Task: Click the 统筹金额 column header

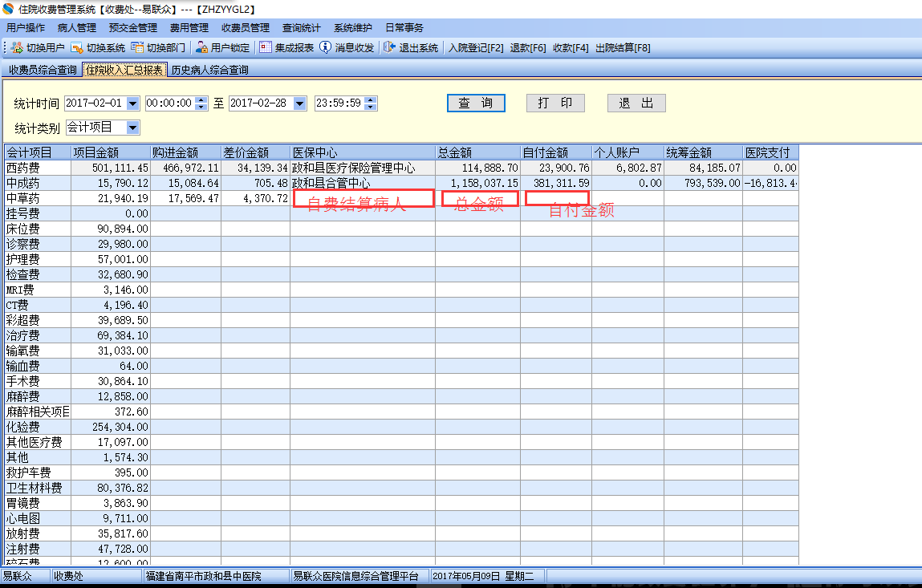Action: point(703,152)
